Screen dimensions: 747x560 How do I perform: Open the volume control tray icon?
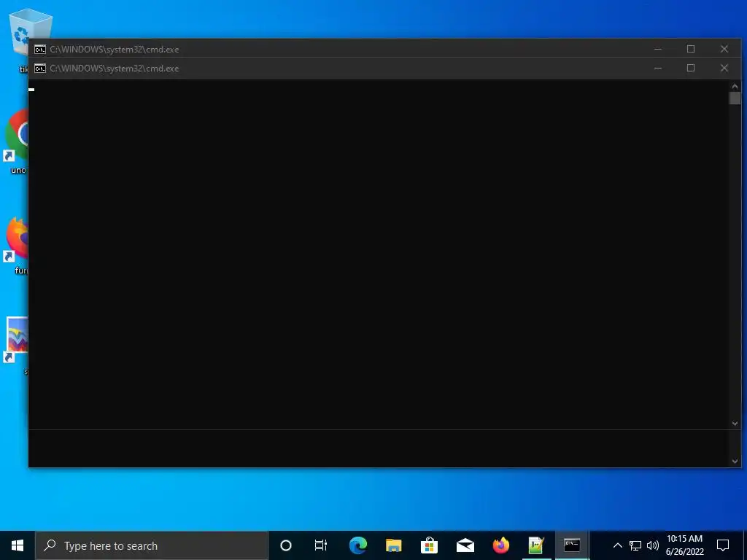[653, 545]
